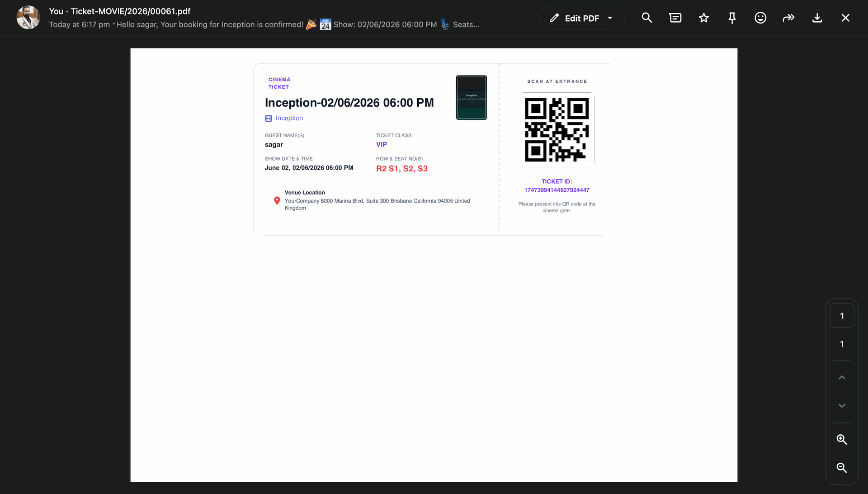Screen dimensions: 868x494
Task: Click the Inception movie poster thumbnail
Action: (471, 98)
